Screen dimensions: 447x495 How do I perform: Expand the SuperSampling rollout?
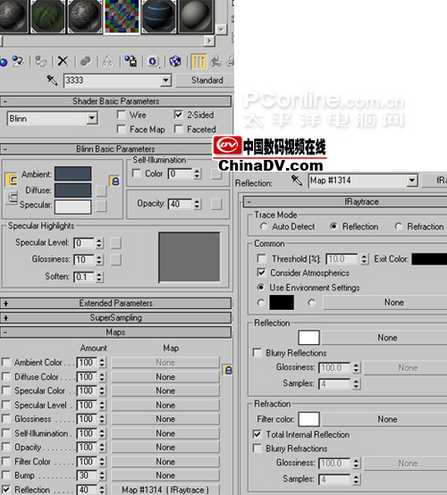click(x=116, y=318)
